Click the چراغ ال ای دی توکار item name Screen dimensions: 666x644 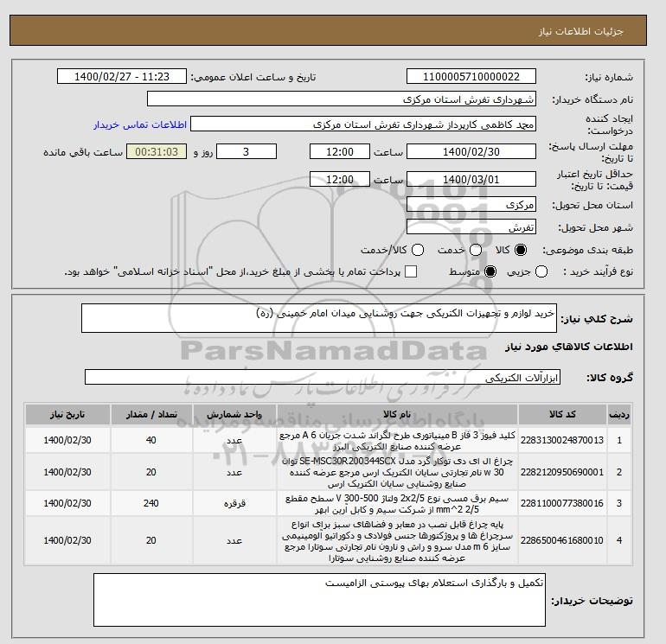tap(397, 472)
